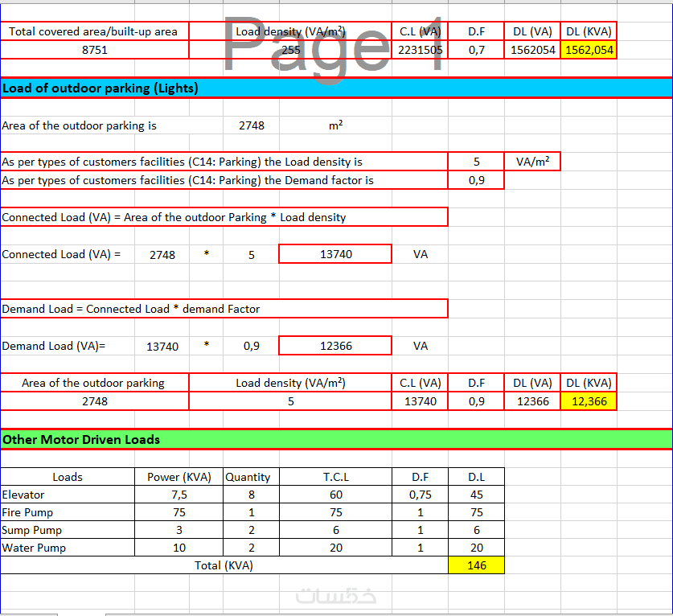This screenshot has width=673, height=616.
Task: Select the 'D.L' header in motor loads table
Action: (477, 477)
